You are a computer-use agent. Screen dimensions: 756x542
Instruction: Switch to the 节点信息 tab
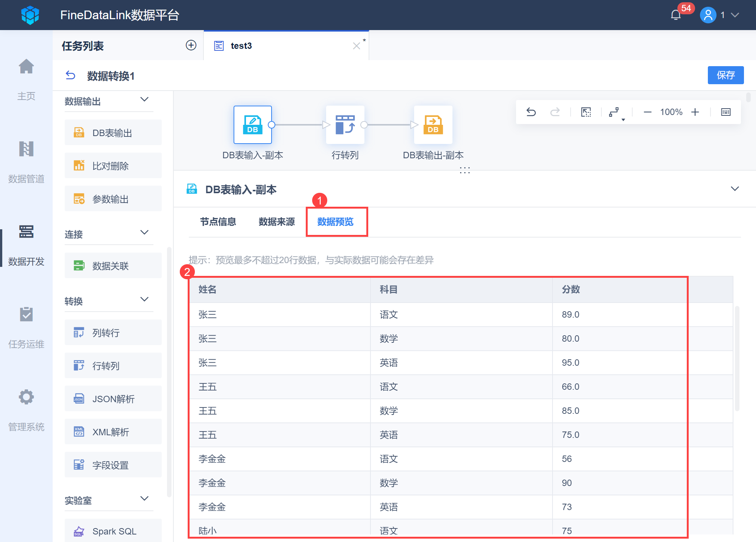click(218, 222)
